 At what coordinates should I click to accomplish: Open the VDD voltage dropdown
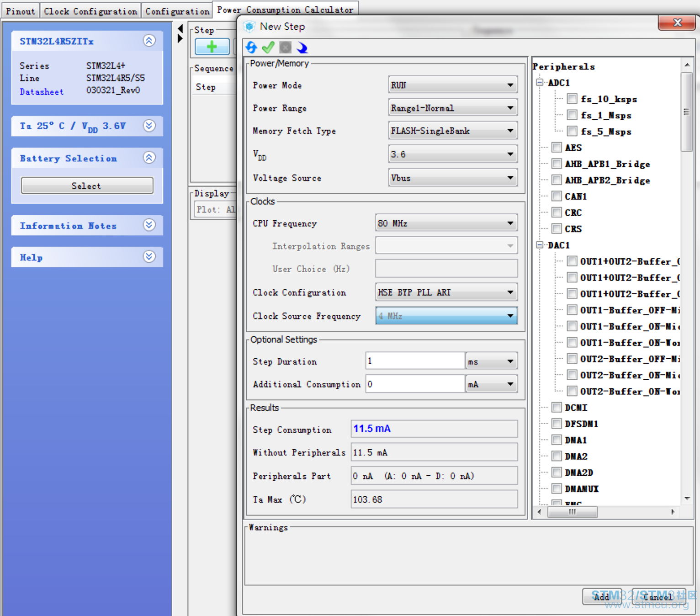(453, 154)
